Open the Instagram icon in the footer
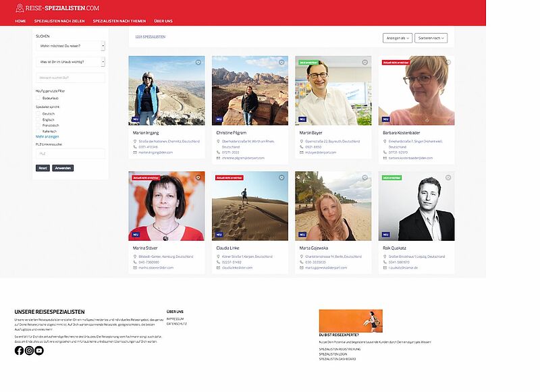The height and width of the screenshot is (392, 540). click(x=30, y=351)
